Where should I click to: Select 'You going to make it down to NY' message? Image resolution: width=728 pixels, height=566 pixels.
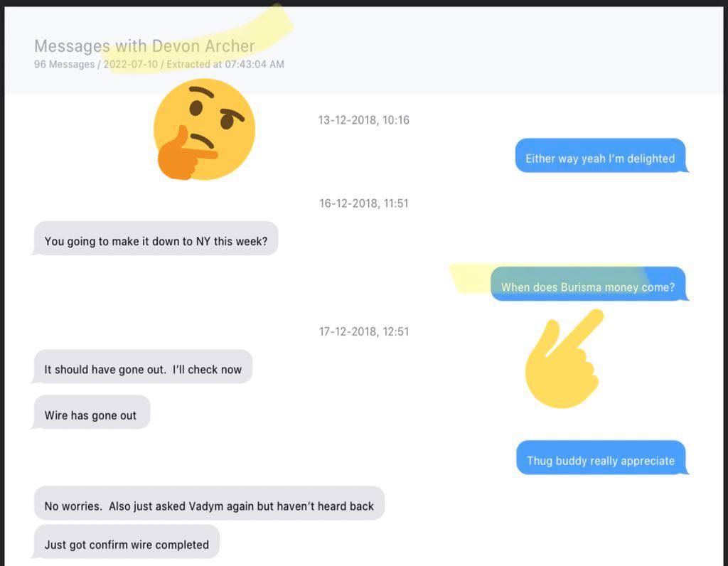point(156,238)
